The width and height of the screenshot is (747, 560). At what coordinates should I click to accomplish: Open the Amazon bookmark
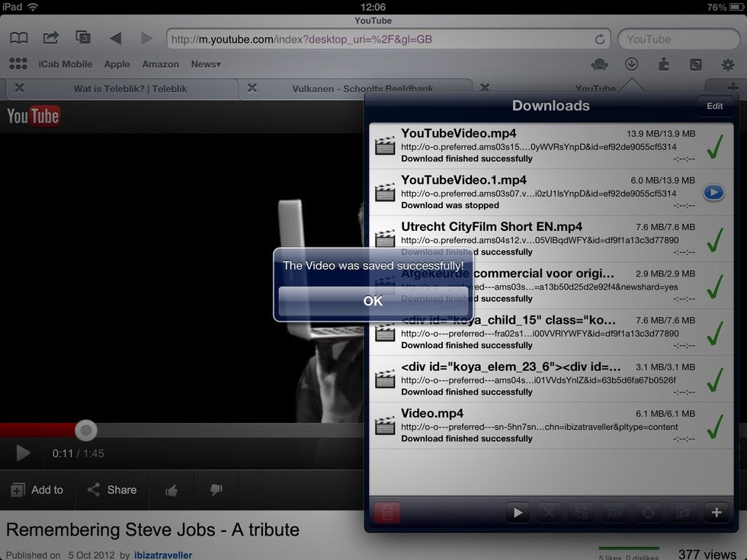pos(161,64)
